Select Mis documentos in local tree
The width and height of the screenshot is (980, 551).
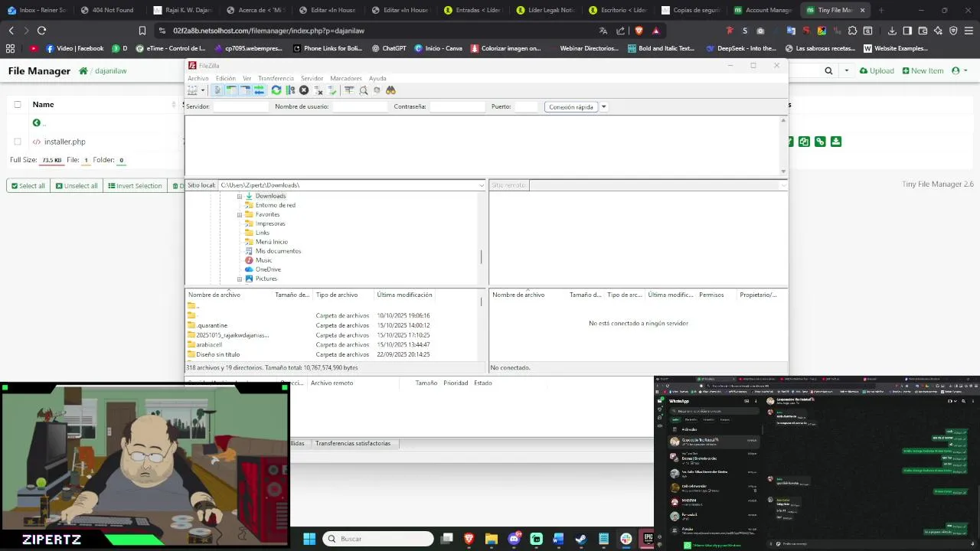[x=278, y=251]
